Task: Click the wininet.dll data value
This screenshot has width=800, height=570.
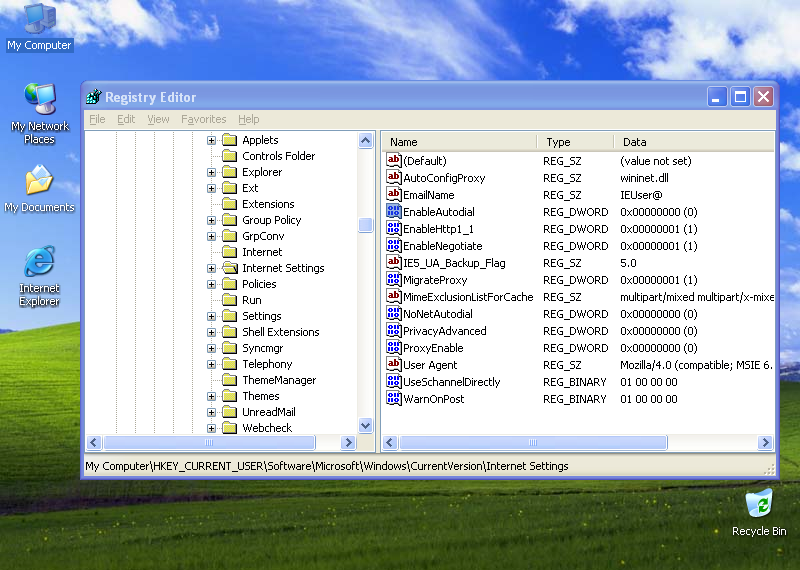Action: [x=644, y=178]
